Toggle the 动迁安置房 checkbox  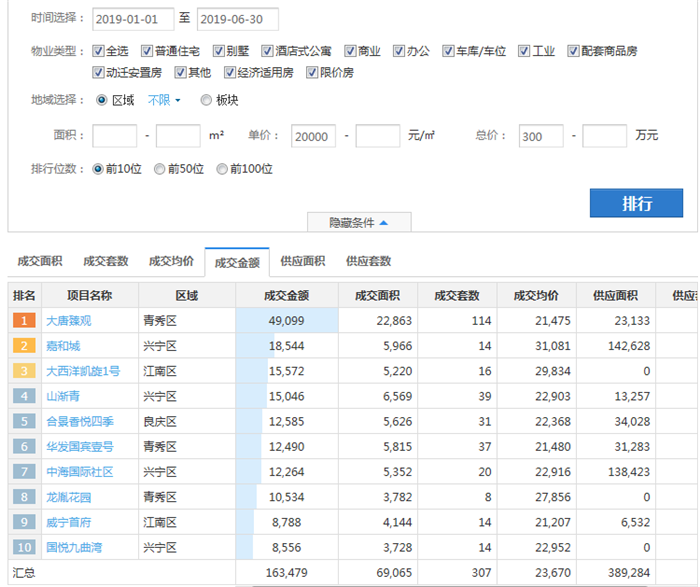click(x=98, y=72)
